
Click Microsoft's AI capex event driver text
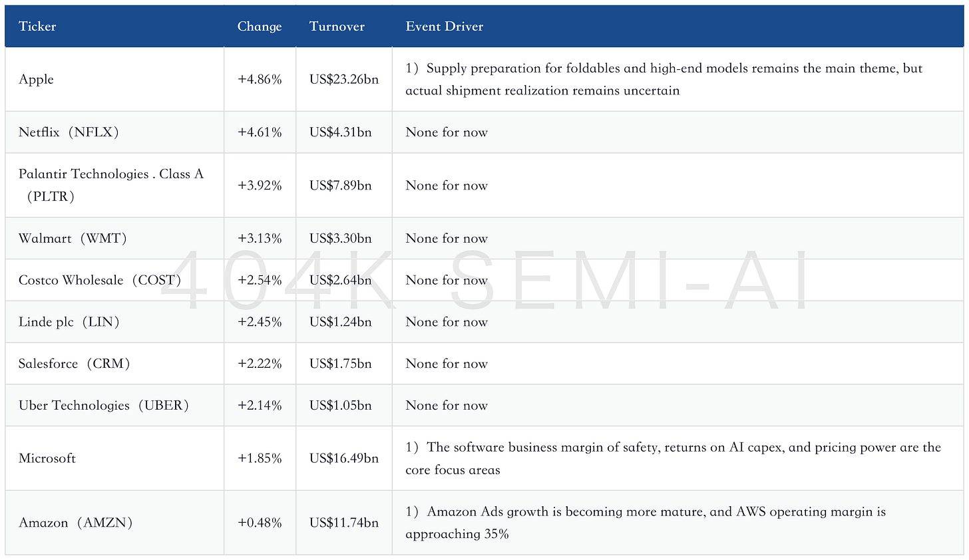(674, 458)
